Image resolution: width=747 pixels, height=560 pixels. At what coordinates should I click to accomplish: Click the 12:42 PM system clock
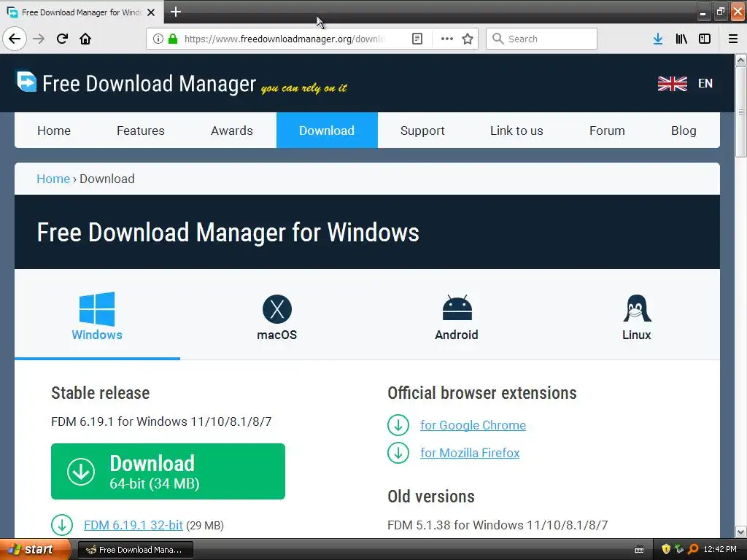720,550
